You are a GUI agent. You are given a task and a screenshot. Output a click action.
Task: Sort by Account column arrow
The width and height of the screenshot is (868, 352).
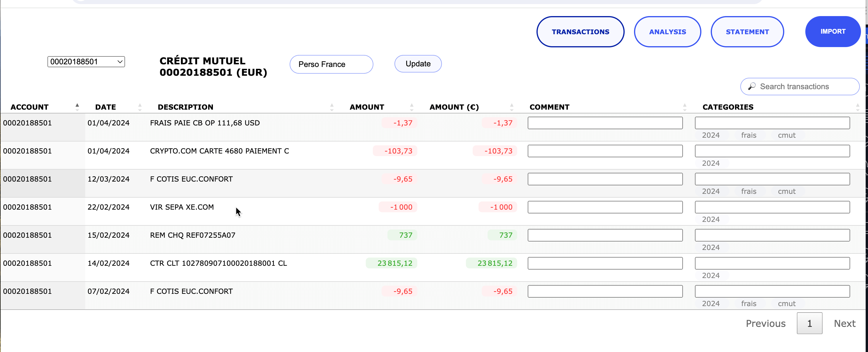pyautogui.click(x=77, y=107)
